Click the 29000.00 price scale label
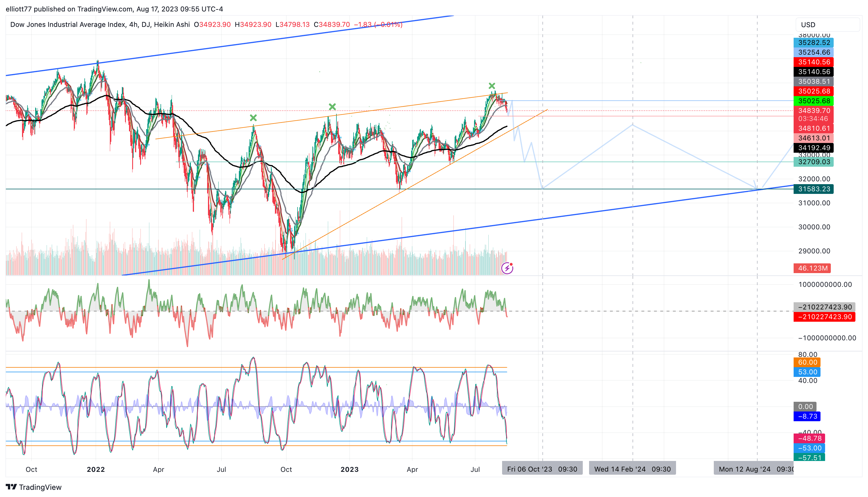This screenshot has width=868, height=497. click(814, 251)
